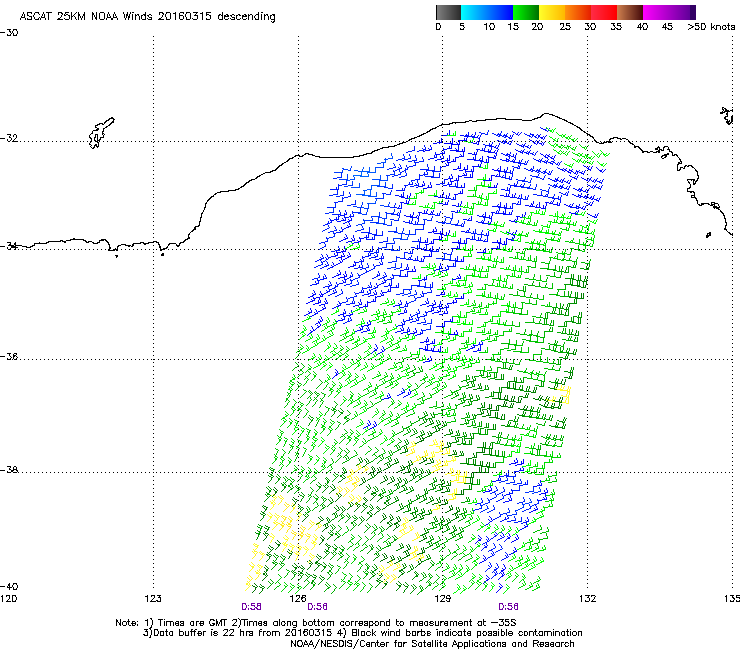Viewport: 740px width, 650px height.
Task: Select the '30' value beneath the color bar
Action: click(590, 27)
